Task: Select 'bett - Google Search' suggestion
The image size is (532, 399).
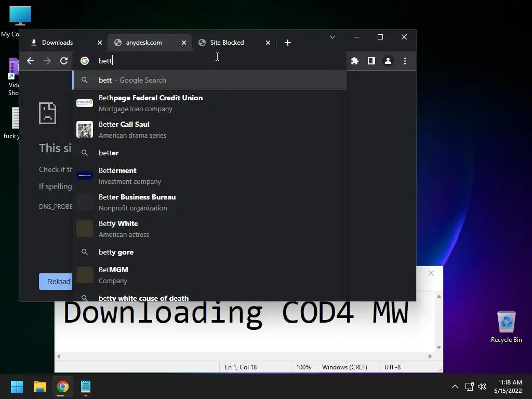Action: (210, 80)
